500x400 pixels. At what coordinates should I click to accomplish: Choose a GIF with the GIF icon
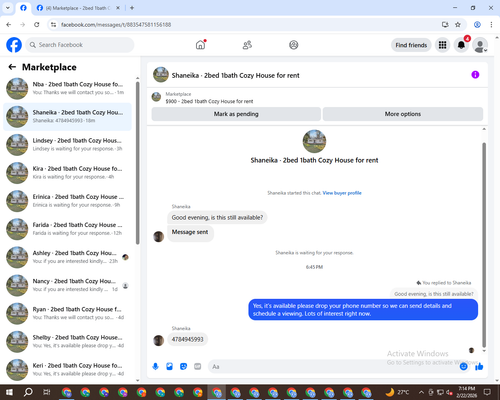[x=198, y=367]
